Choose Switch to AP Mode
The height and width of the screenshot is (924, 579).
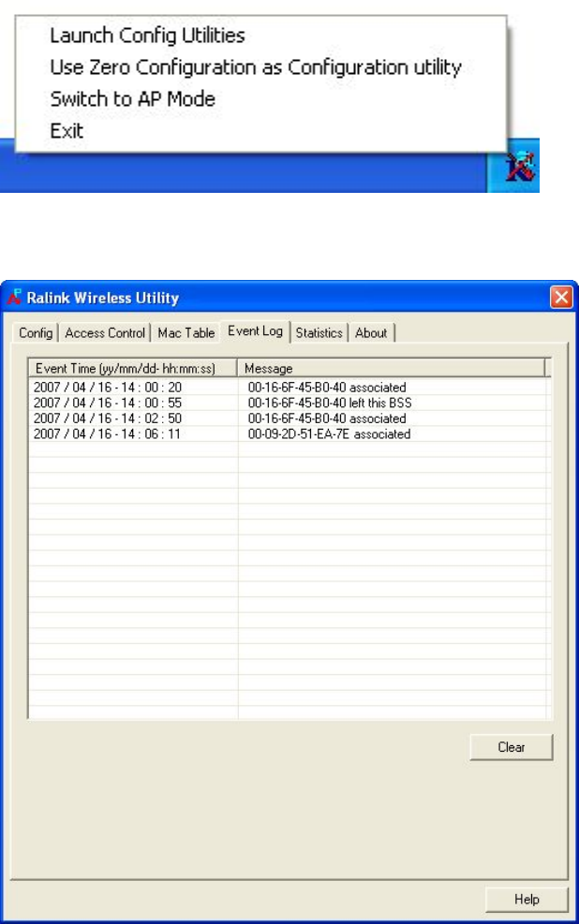133,99
